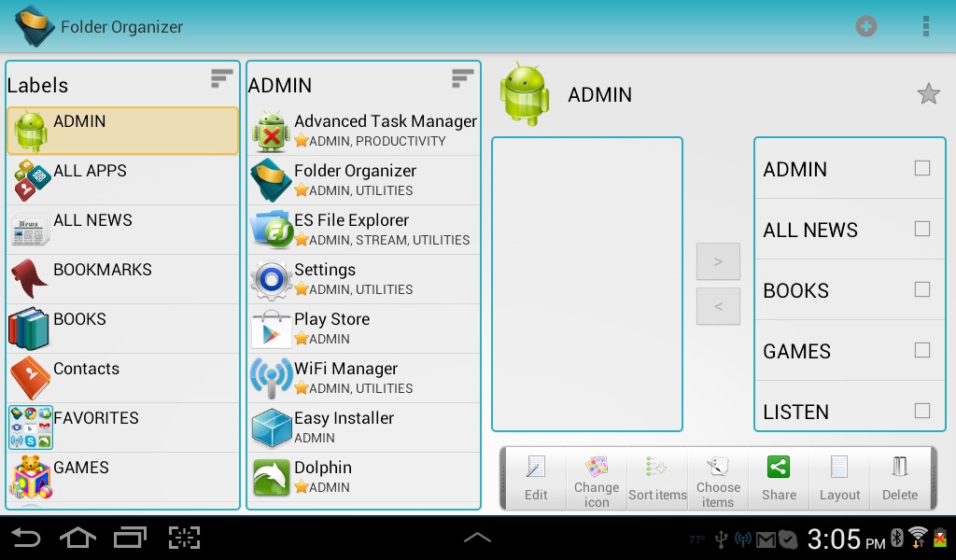This screenshot has height=560, width=956.
Task: Grab the toolbar drag handle grip
Action: (503, 479)
